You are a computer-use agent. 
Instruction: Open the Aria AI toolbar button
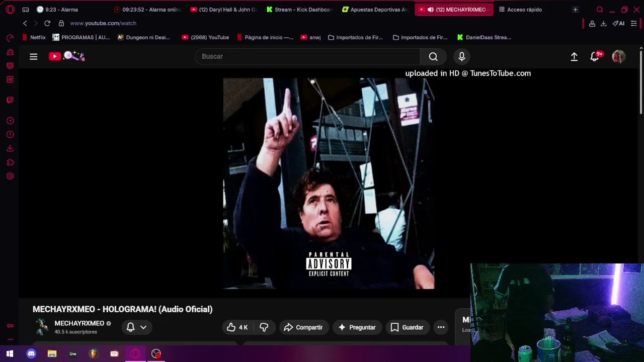coord(618,24)
